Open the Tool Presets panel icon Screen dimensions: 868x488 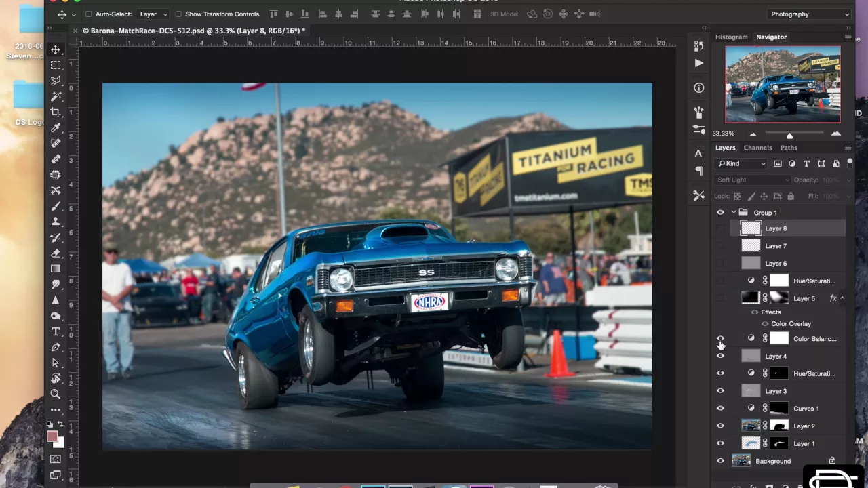[x=699, y=196]
